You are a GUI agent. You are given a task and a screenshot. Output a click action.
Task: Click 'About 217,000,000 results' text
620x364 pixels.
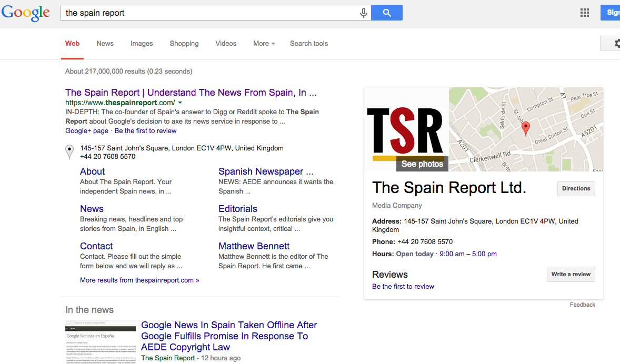coord(129,71)
